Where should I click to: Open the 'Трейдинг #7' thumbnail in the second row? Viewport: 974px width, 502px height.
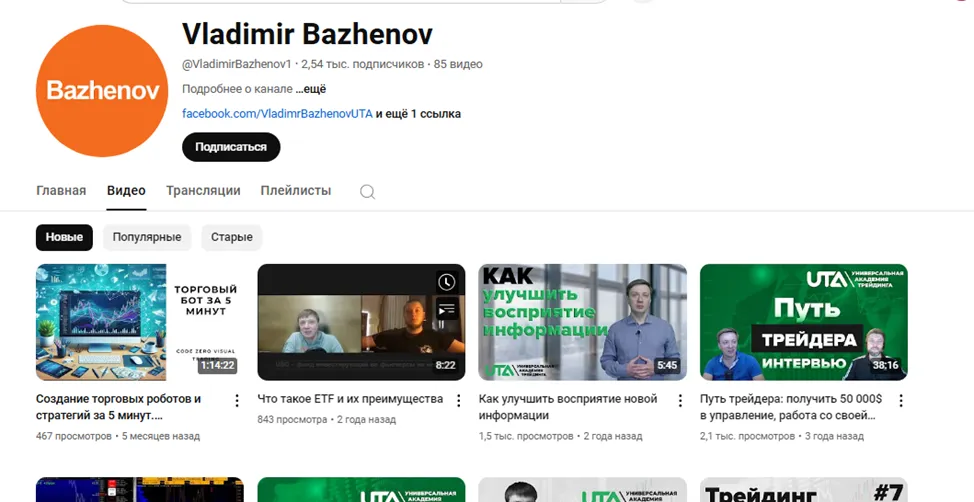pyautogui.click(x=804, y=490)
